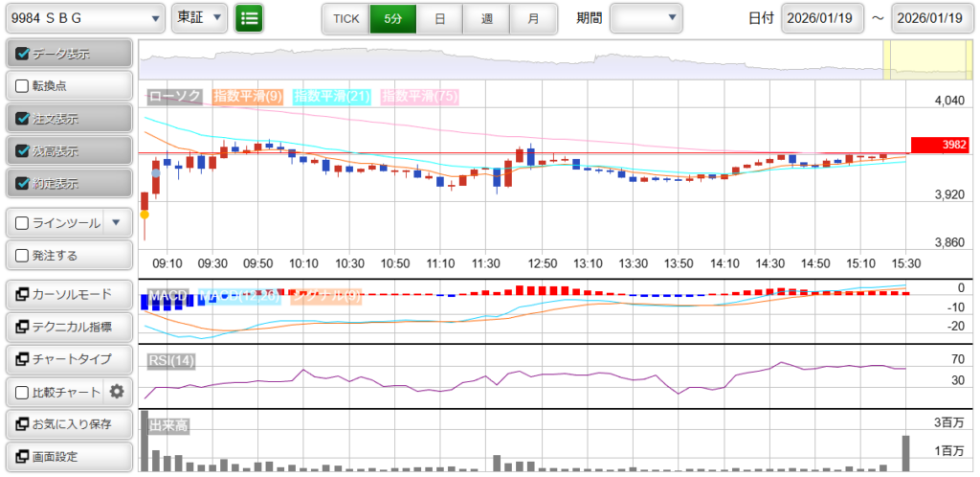The width and height of the screenshot is (980, 477).
Task: Click the red 3982 current price tag
Action: pyautogui.click(x=940, y=145)
